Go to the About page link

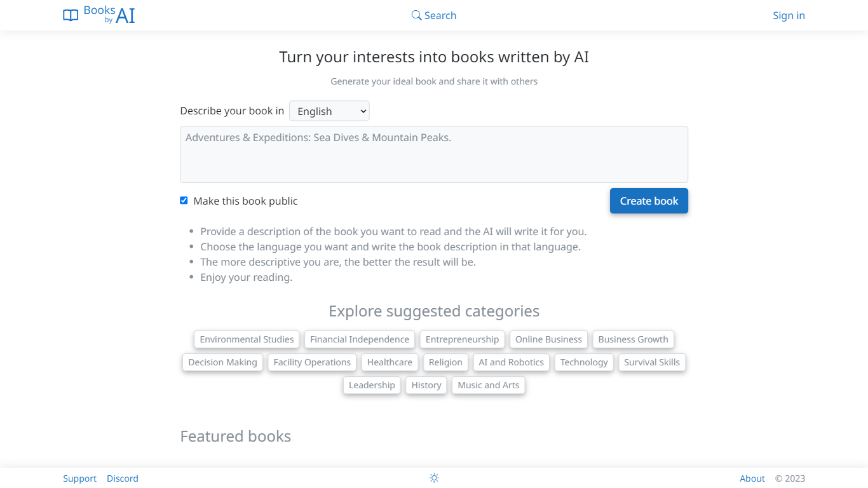752,478
